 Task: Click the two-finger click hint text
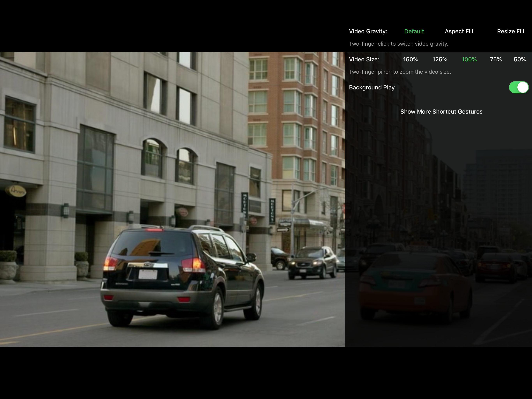[x=398, y=44]
